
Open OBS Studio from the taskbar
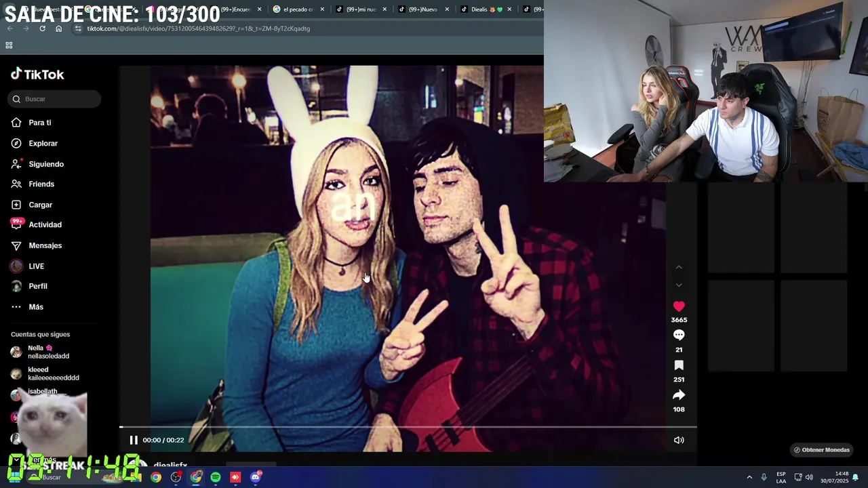click(x=176, y=477)
